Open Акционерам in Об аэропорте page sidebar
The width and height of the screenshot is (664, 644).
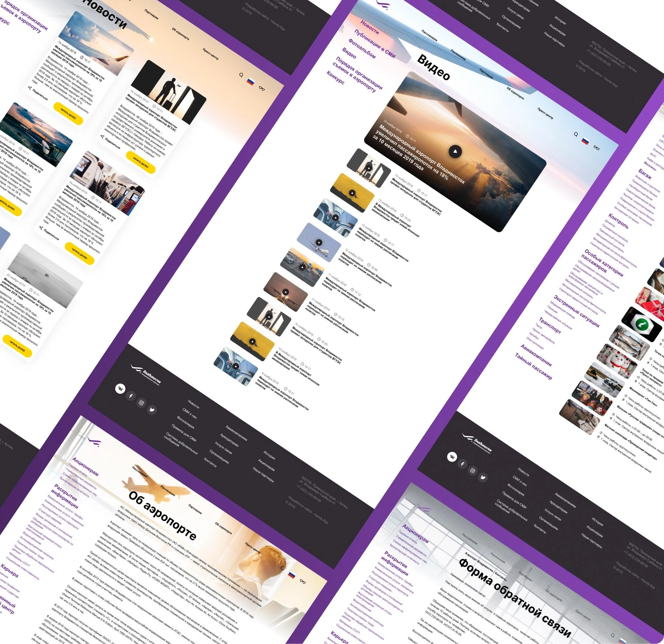click(x=85, y=466)
